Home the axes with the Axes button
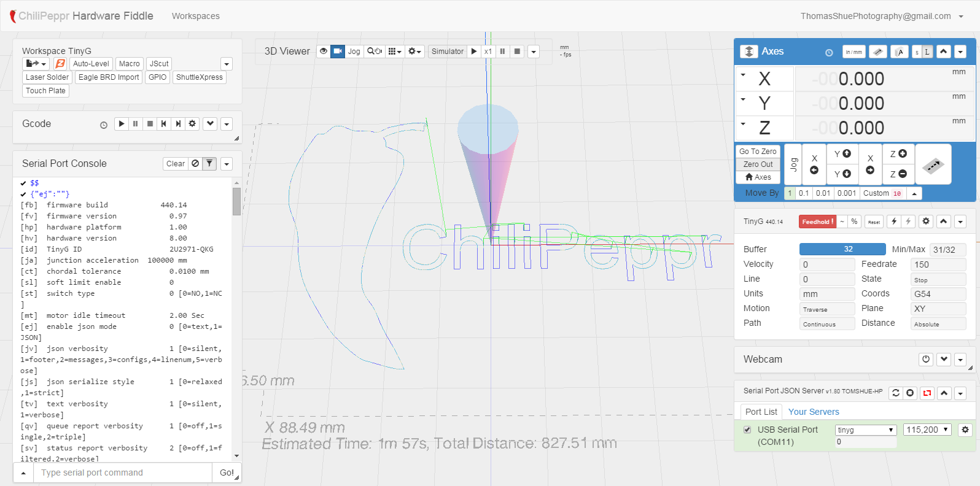980x486 pixels. pos(758,177)
